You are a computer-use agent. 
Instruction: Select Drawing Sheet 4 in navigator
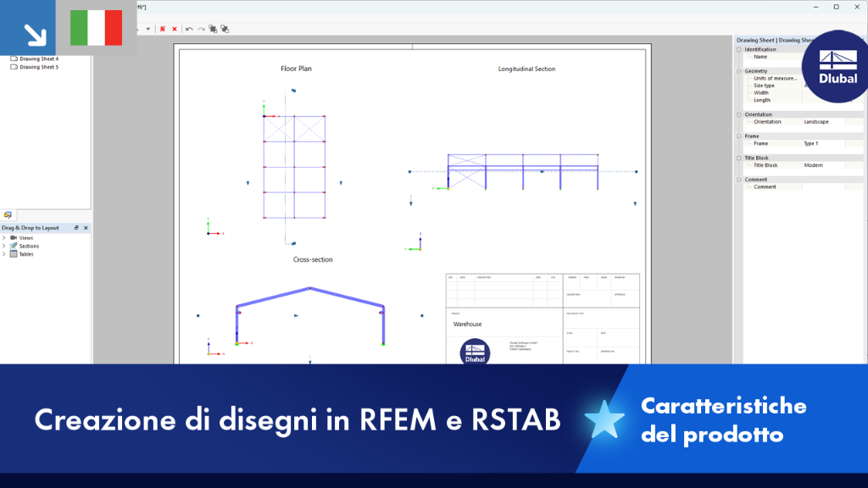39,58
